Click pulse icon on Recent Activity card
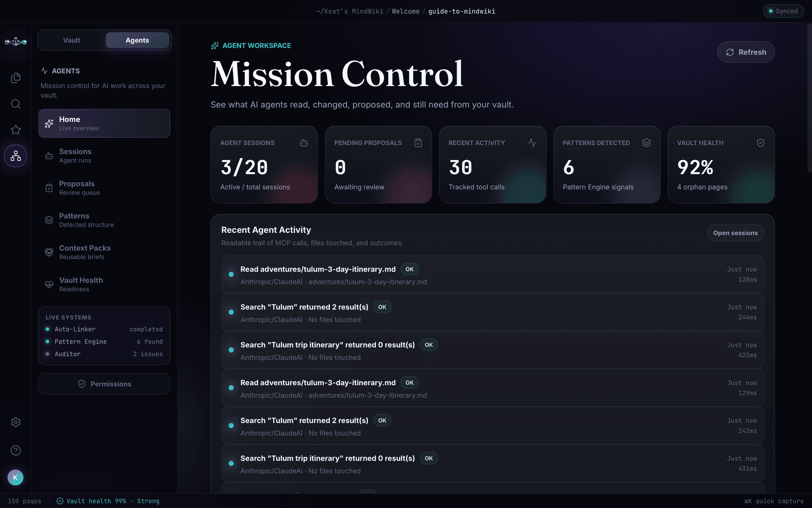 tap(532, 143)
